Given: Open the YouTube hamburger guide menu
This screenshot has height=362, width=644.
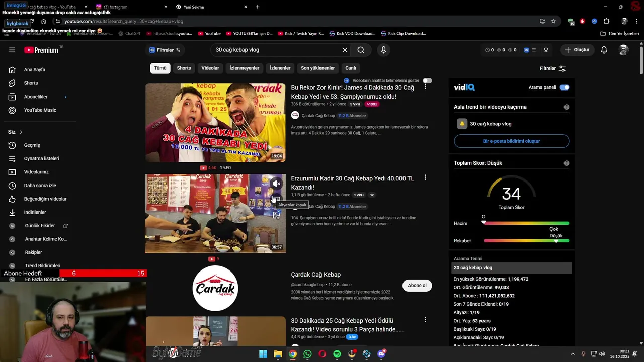Looking at the screenshot, I should tap(12, 50).
